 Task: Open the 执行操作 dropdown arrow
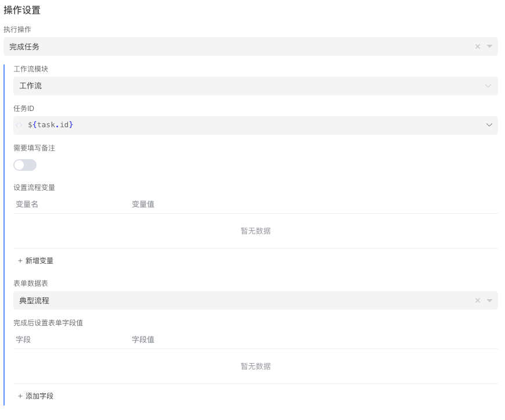489,47
